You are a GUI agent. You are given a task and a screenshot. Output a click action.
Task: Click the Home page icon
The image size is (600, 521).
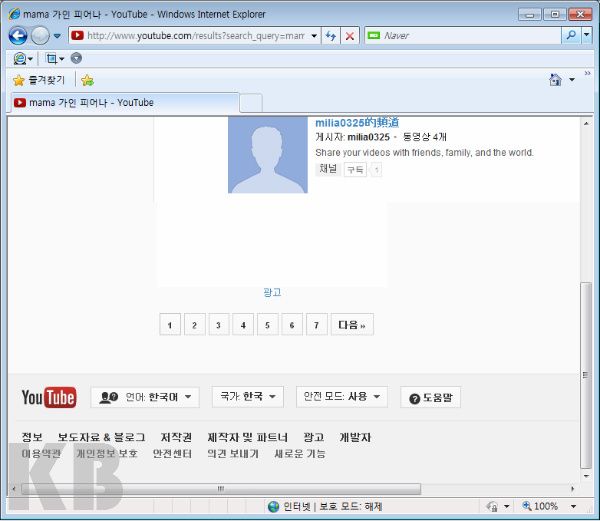click(555, 80)
